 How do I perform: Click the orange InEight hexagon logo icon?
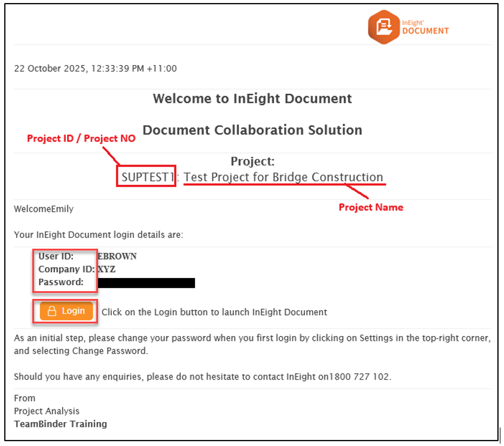pos(384,26)
